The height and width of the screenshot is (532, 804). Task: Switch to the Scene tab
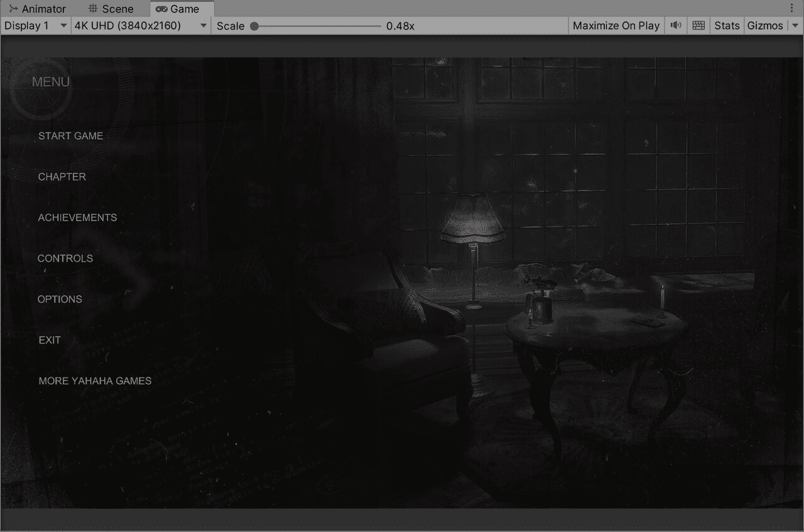(117, 9)
